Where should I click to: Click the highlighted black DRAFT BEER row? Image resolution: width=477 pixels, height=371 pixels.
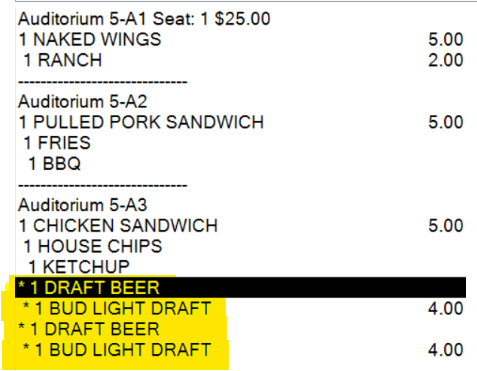[240, 287]
